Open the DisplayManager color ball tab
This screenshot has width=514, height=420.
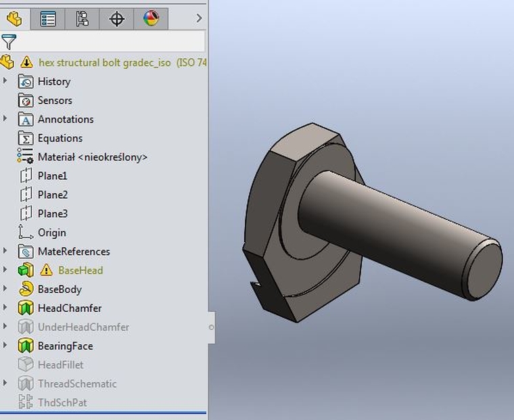(151, 19)
